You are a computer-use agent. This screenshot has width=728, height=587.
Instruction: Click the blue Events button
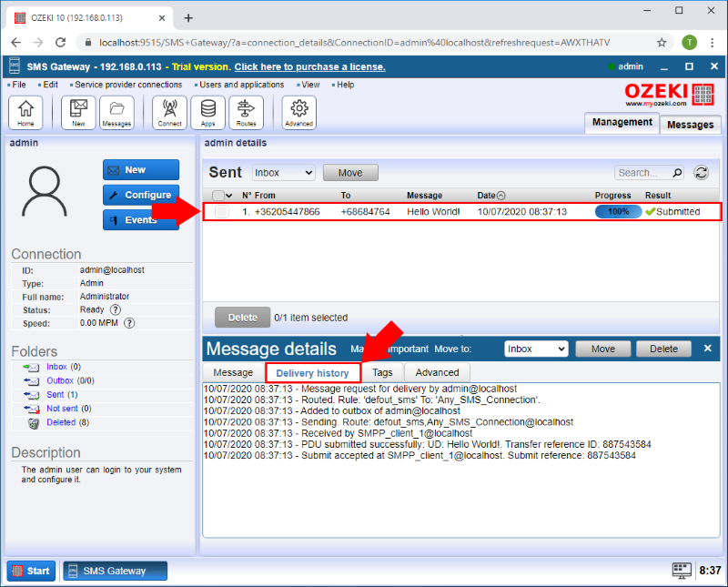(141, 220)
